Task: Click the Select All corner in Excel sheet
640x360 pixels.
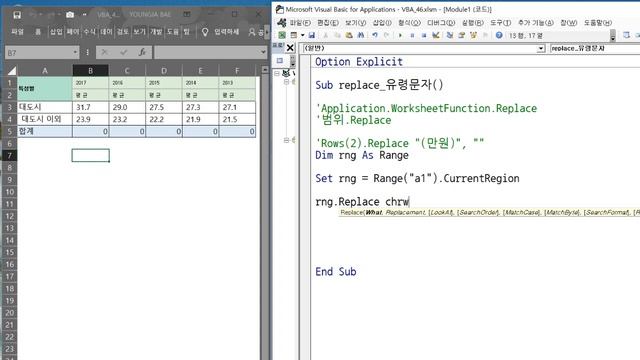Action: point(11,71)
